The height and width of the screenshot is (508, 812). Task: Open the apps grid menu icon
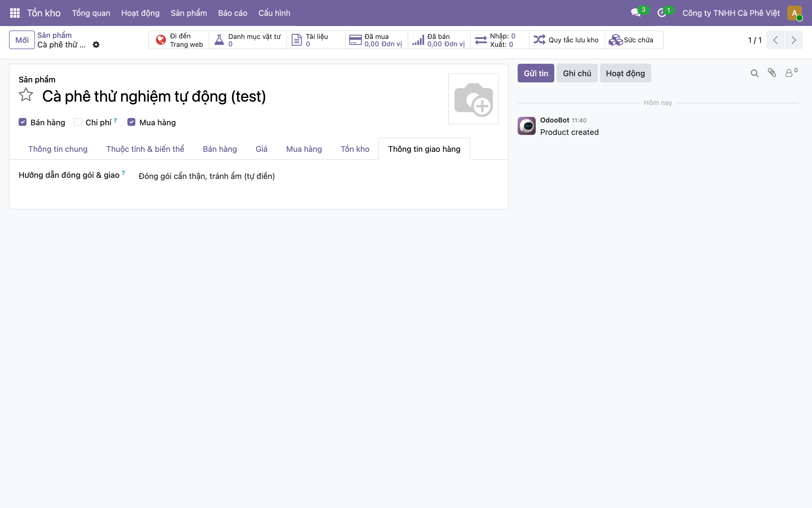(x=15, y=13)
